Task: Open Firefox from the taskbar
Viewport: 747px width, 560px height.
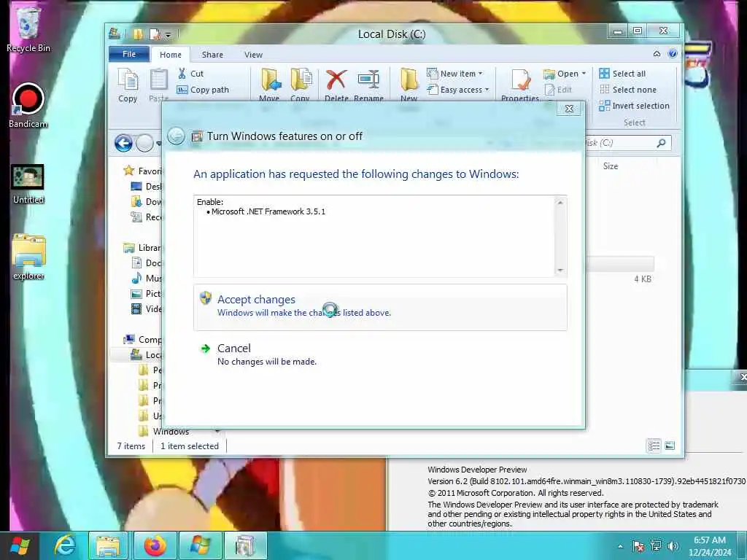Action: click(155, 545)
